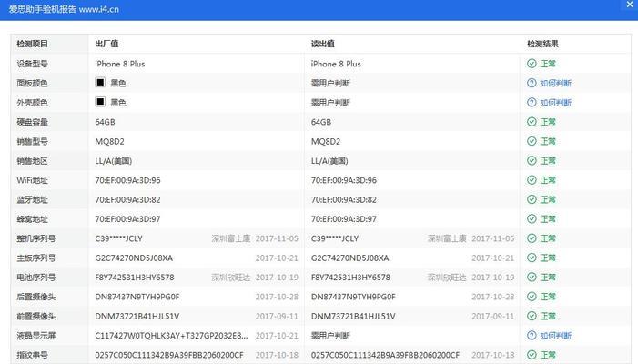Screen dimensions: 638x364
Task: Click the question mark icon in 液晶显示屏 row
Action: pos(532,335)
